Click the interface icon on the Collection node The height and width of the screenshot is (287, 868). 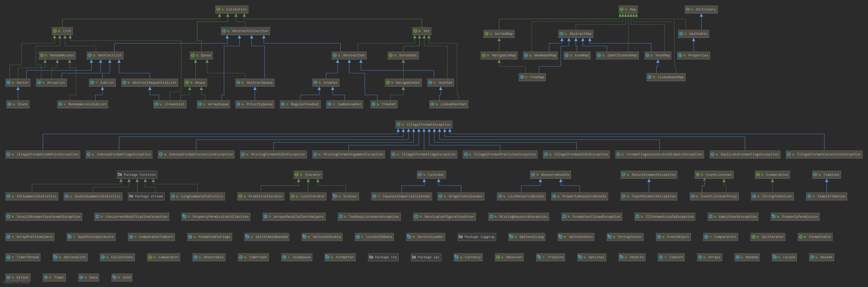[219, 9]
